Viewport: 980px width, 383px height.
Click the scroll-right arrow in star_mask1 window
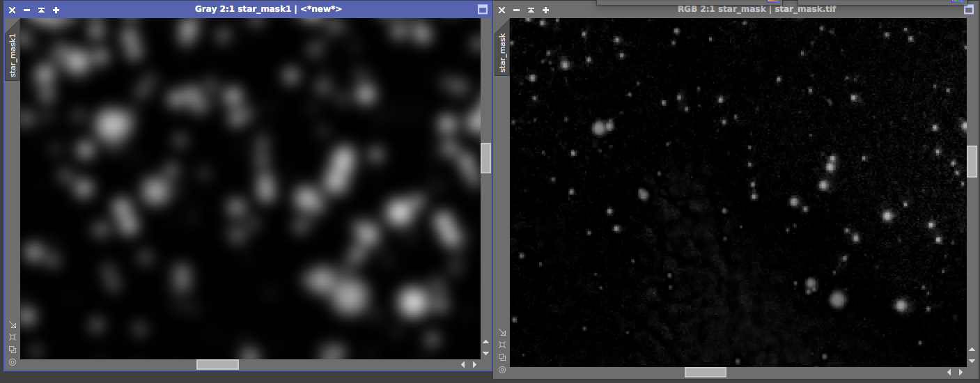pyautogui.click(x=475, y=364)
